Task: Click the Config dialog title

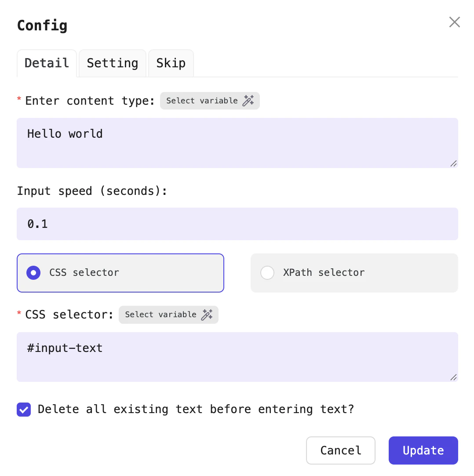Action: coord(42,26)
